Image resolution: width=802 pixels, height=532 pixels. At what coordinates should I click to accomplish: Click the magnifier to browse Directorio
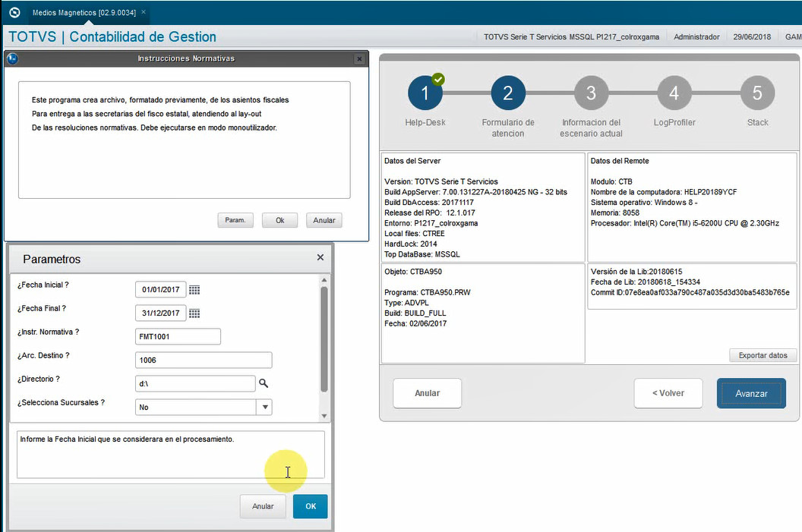point(264,382)
